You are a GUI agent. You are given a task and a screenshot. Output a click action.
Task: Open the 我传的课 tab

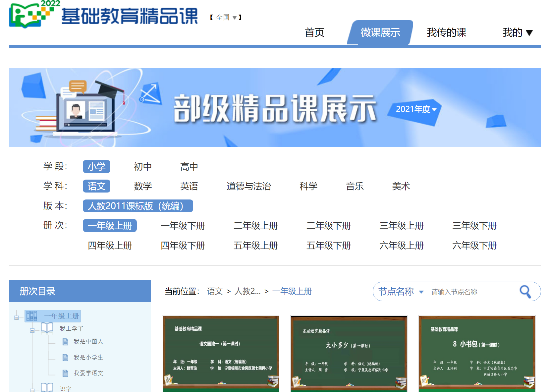point(446,32)
